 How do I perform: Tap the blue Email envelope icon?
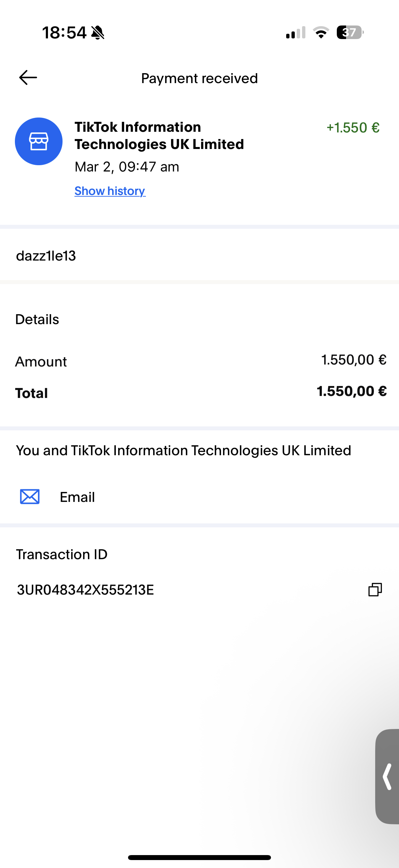[x=30, y=497]
